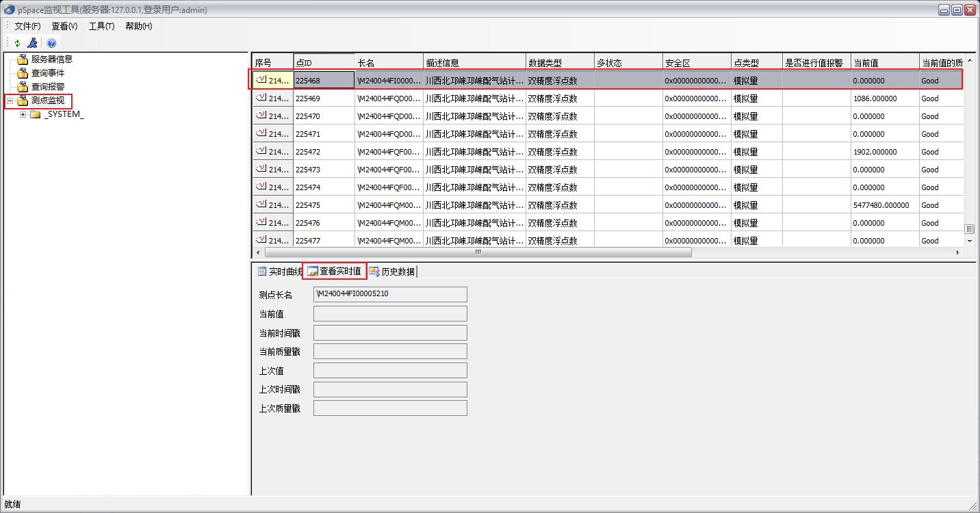This screenshot has height=513, width=980.
Task: Click the _SYSTEM_ folder icon
Action: point(36,114)
